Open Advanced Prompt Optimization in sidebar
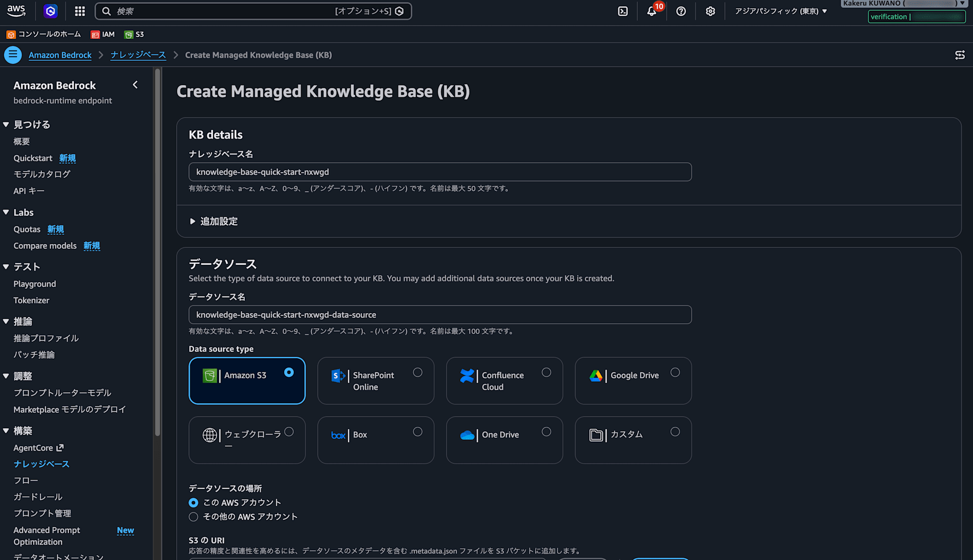 point(47,536)
